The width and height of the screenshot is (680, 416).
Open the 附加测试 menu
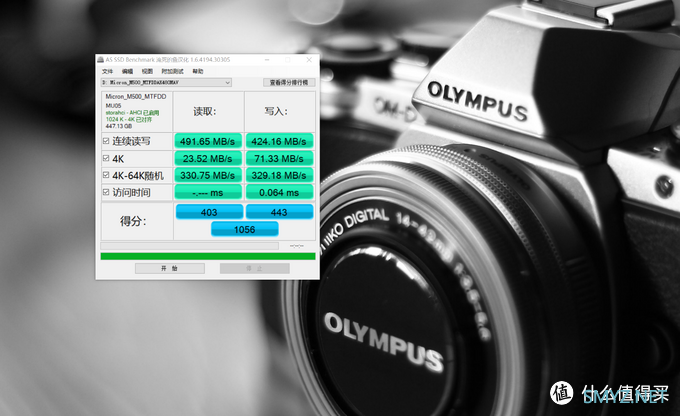coord(173,72)
